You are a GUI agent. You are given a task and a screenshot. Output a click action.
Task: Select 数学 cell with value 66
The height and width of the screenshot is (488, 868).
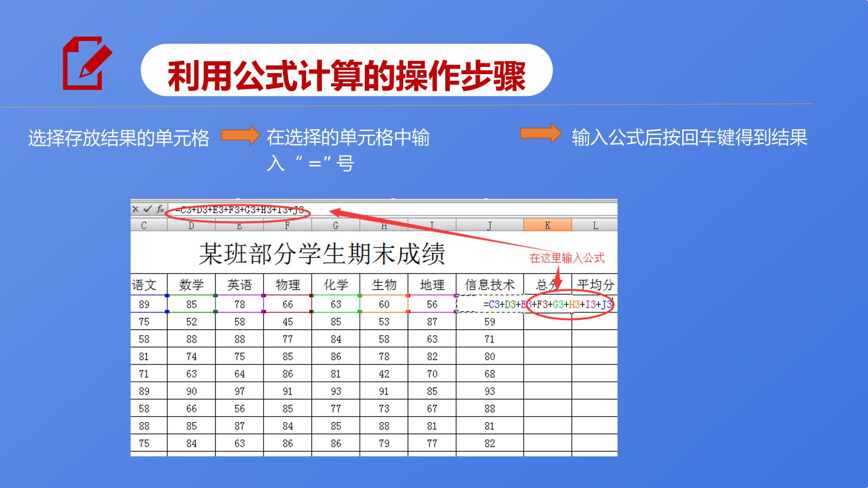pos(191,408)
